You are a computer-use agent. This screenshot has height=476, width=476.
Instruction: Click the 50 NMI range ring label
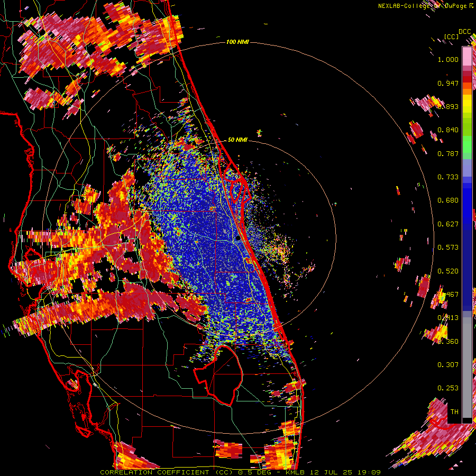(x=237, y=140)
